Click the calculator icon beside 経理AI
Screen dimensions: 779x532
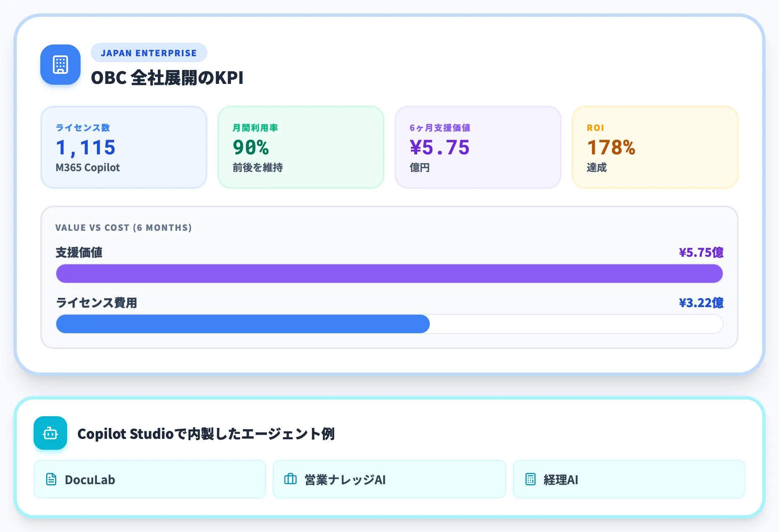click(531, 479)
